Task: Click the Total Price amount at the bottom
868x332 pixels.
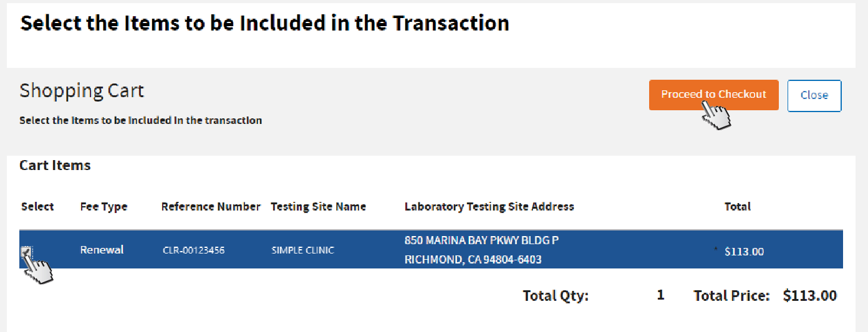Action: [809, 296]
